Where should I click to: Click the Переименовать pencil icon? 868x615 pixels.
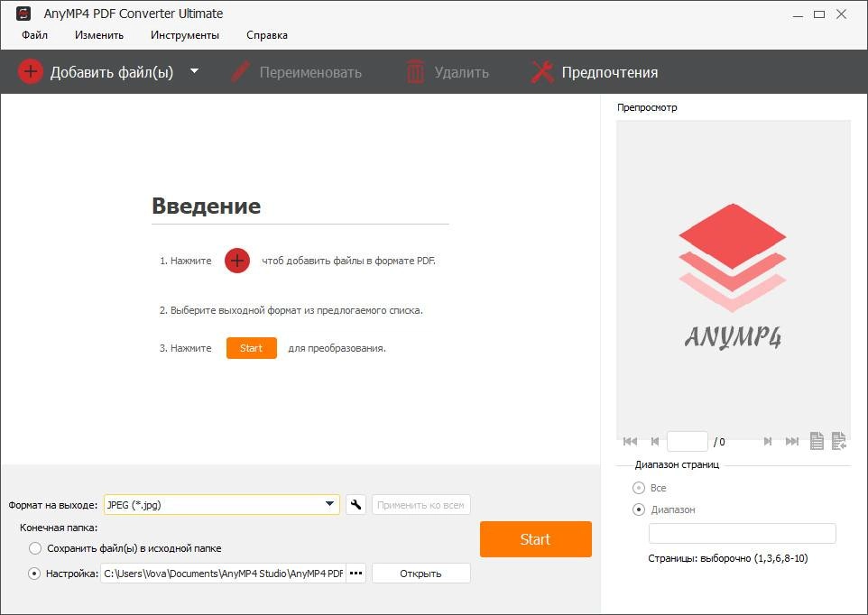click(x=240, y=72)
